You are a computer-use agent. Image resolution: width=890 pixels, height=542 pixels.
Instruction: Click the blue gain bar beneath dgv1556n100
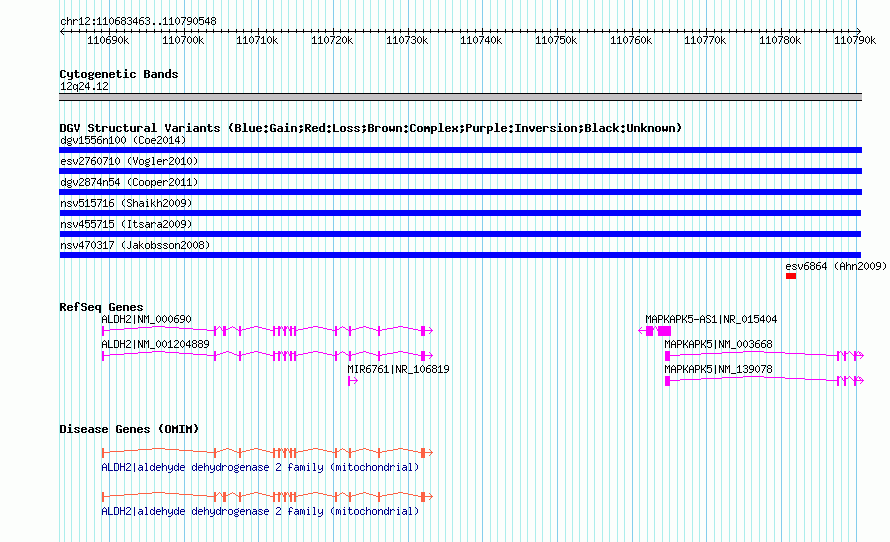click(460, 150)
